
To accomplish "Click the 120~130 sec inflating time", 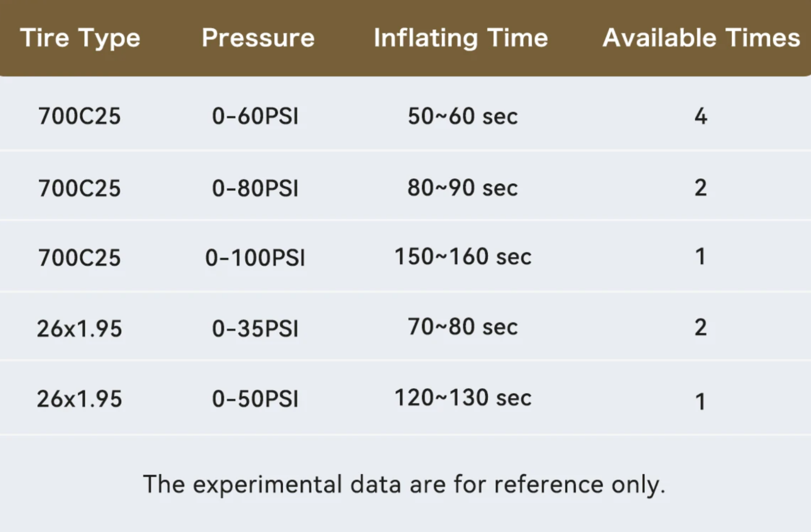I will click(463, 398).
